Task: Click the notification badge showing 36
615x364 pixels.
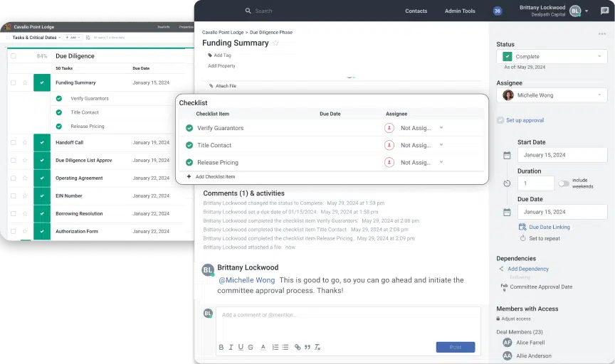Action: point(498,11)
